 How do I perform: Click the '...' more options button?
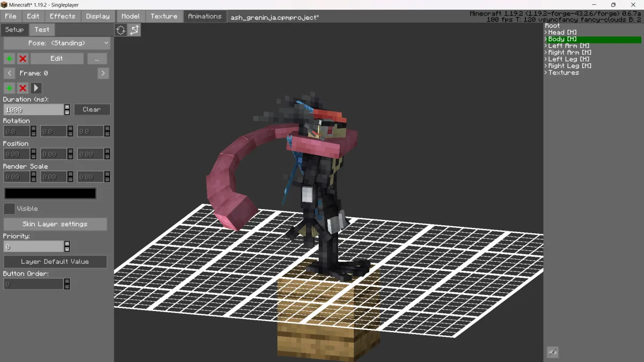coord(98,58)
